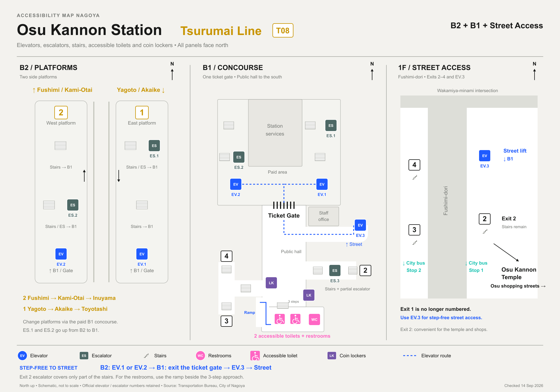Select EV.2 elevator in the B1 paid area
Image resolution: width=560 pixels, height=392 pixels.
236,184
